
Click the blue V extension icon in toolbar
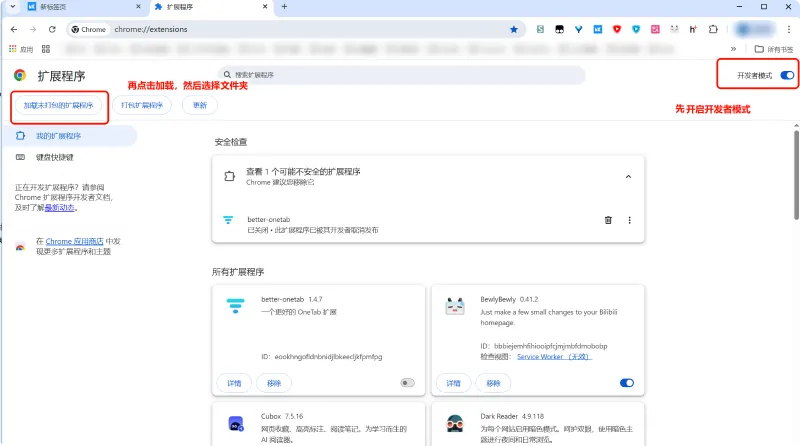(578, 30)
